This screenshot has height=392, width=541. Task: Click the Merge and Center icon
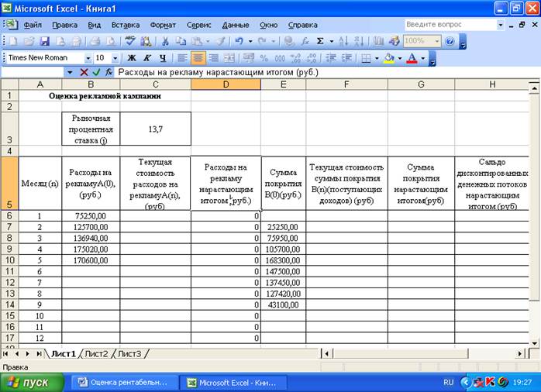[x=229, y=58]
